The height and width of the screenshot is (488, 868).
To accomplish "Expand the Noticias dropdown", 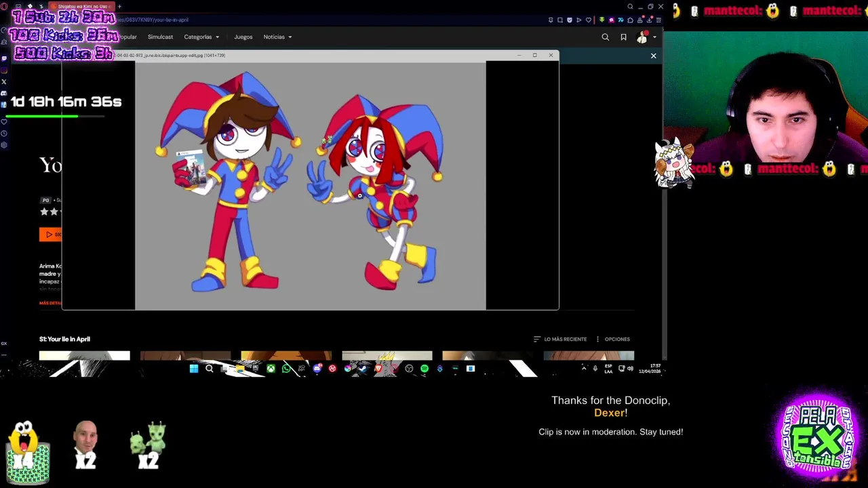I will (277, 37).
